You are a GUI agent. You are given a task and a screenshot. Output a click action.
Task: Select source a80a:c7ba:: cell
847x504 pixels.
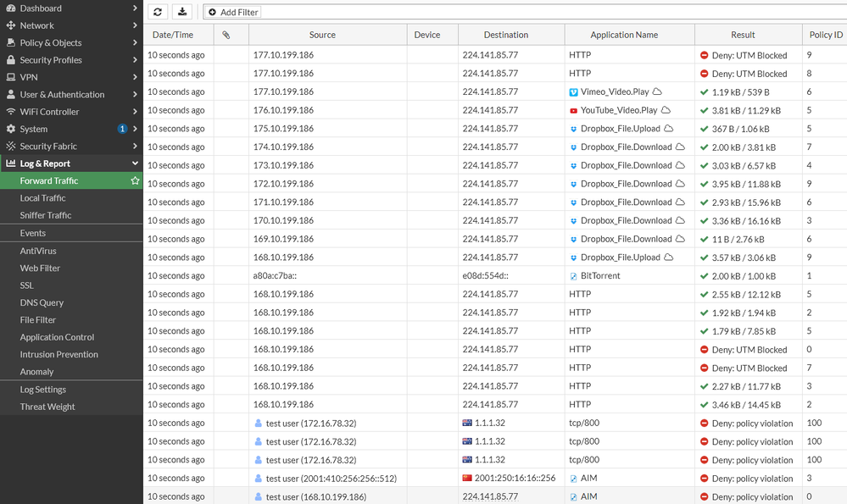click(328, 276)
